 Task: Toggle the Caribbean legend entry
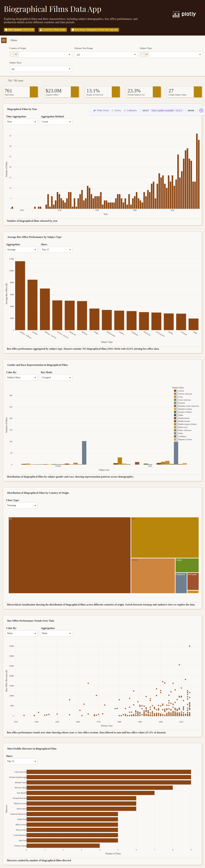[x=180, y=436]
